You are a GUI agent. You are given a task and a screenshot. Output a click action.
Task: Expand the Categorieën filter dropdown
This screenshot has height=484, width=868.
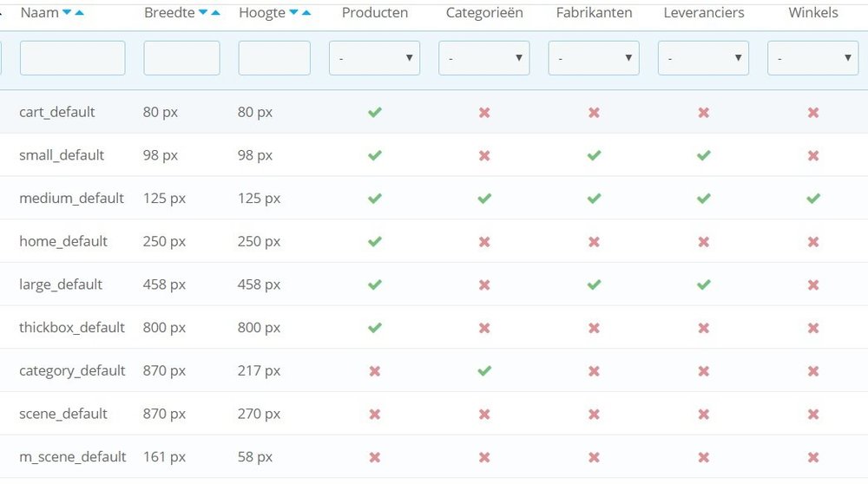point(483,58)
